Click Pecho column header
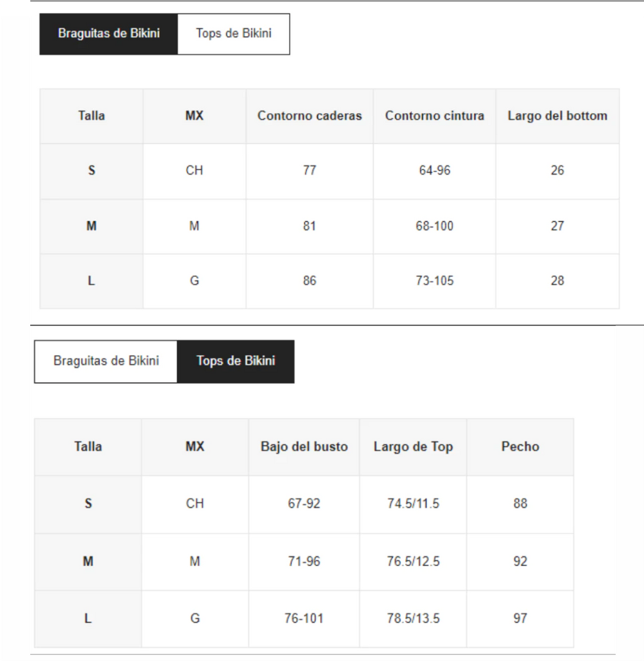Image resolution: width=644 pixels, height=661 pixels. 520,447
